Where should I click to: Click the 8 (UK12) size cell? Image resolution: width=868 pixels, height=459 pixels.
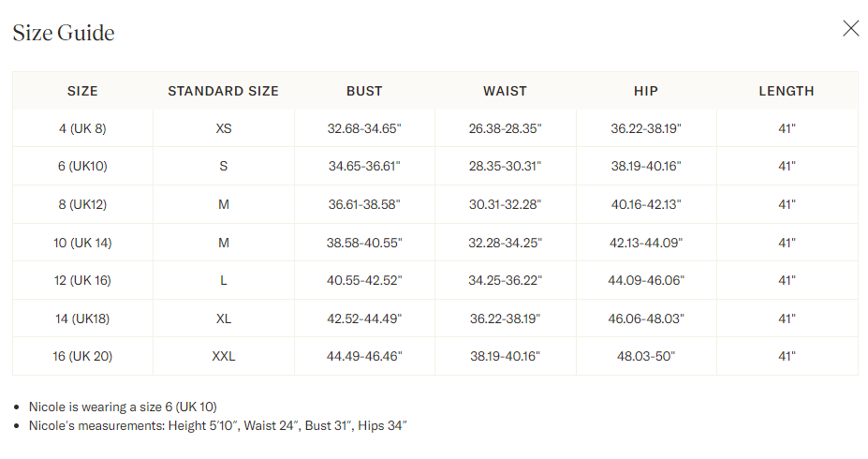[x=82, y=204]
